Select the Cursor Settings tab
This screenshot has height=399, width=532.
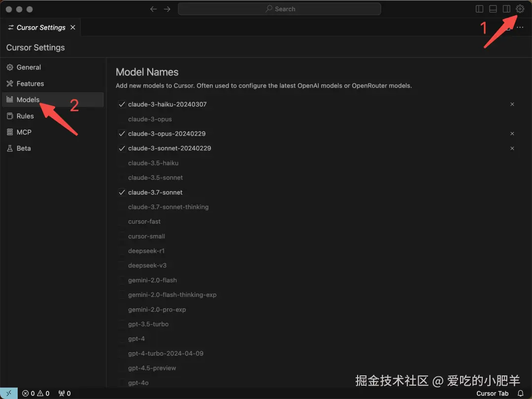(40, 27)
